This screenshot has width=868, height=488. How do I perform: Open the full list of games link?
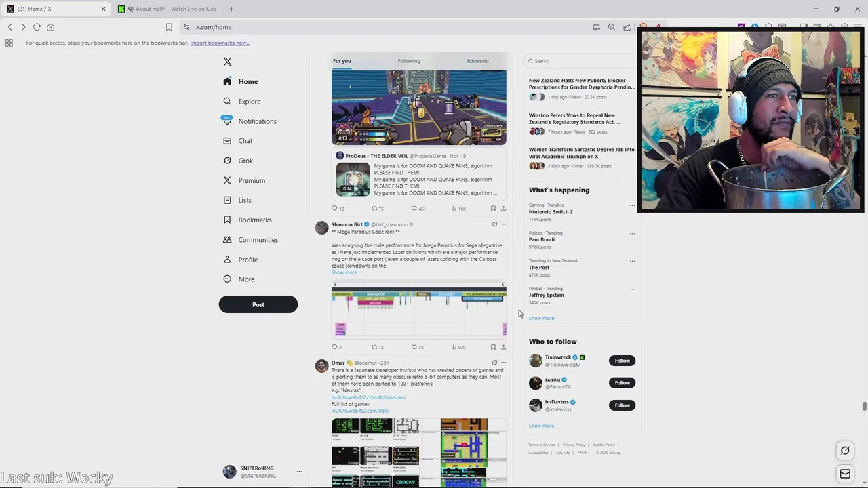coord(360,411)
